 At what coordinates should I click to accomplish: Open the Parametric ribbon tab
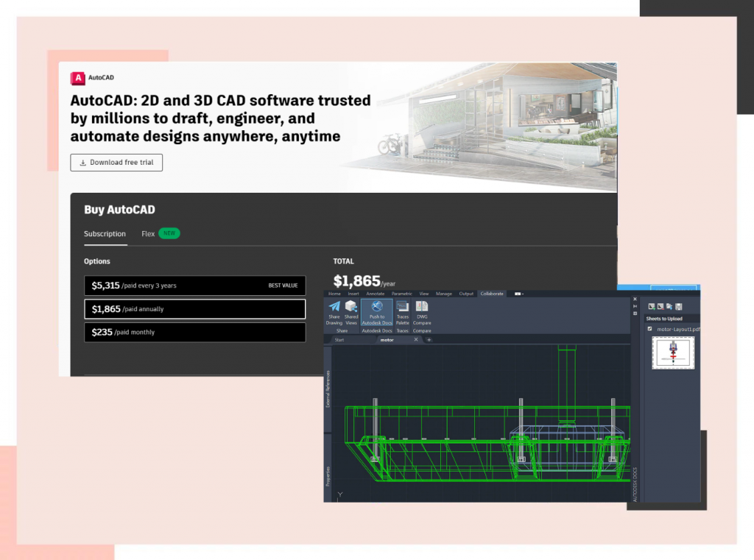[401, 294]
